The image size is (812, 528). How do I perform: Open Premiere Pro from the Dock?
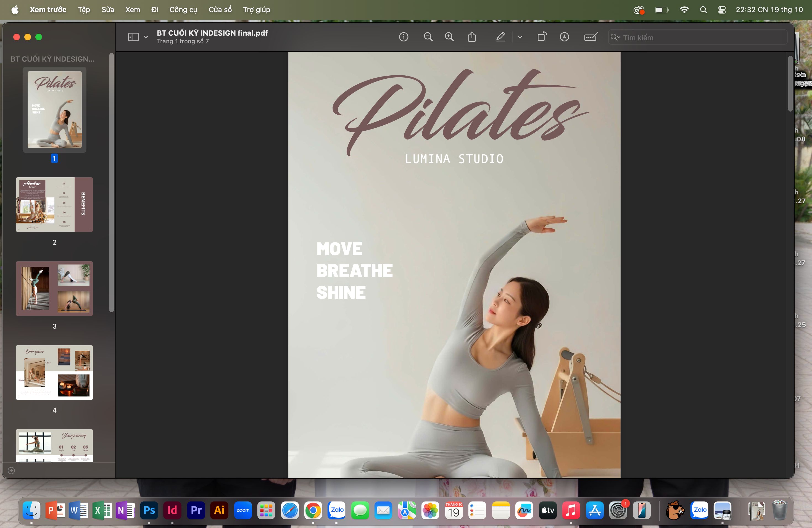point(196,510)
